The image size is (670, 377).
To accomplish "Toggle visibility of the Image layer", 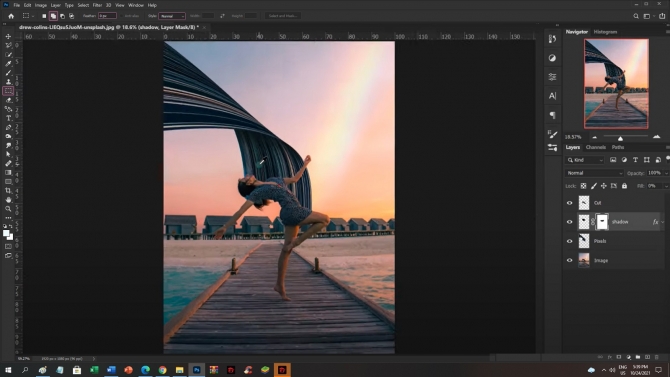I will click(570, 260).
